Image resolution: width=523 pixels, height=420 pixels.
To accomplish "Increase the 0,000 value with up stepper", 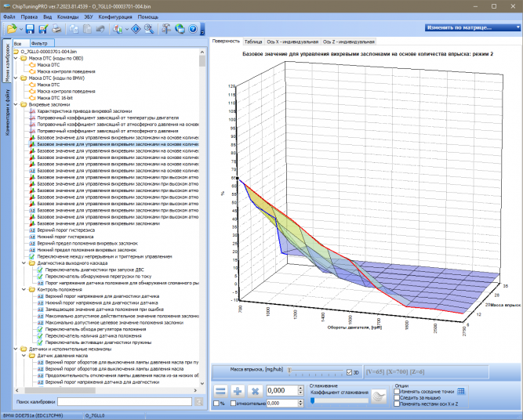I will (x=300, y=388).
